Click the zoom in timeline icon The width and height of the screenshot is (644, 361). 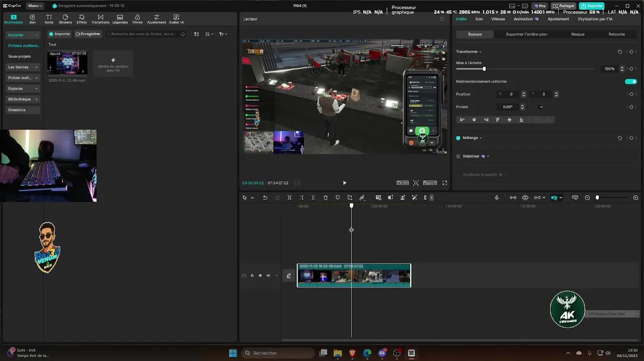tap(635, 198)
